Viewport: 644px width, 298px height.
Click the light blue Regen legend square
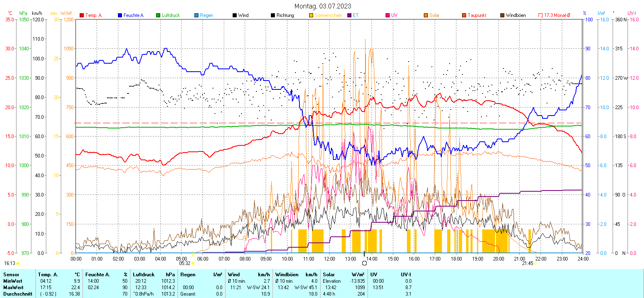coord(196,15)
